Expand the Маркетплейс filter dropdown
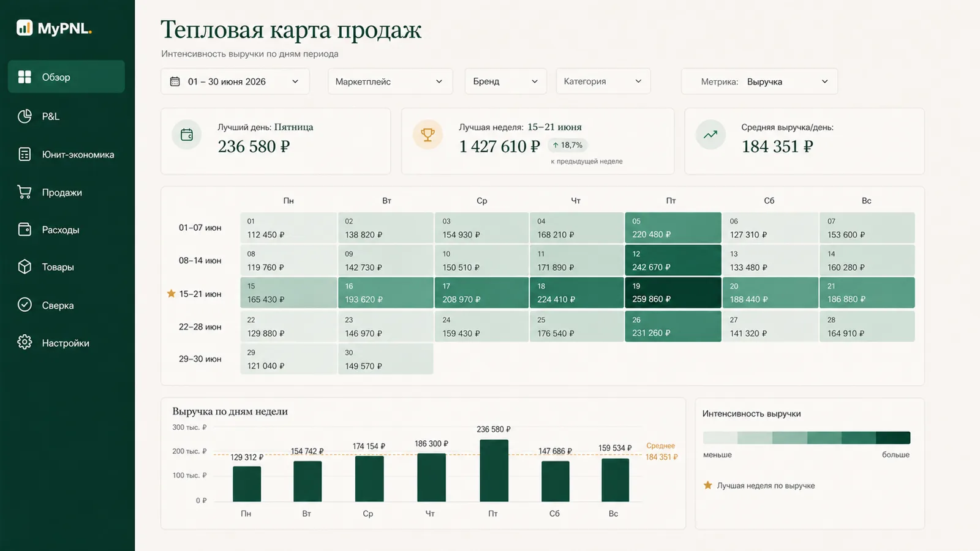The width and height of the screenshot is (980, 551). 390,81
